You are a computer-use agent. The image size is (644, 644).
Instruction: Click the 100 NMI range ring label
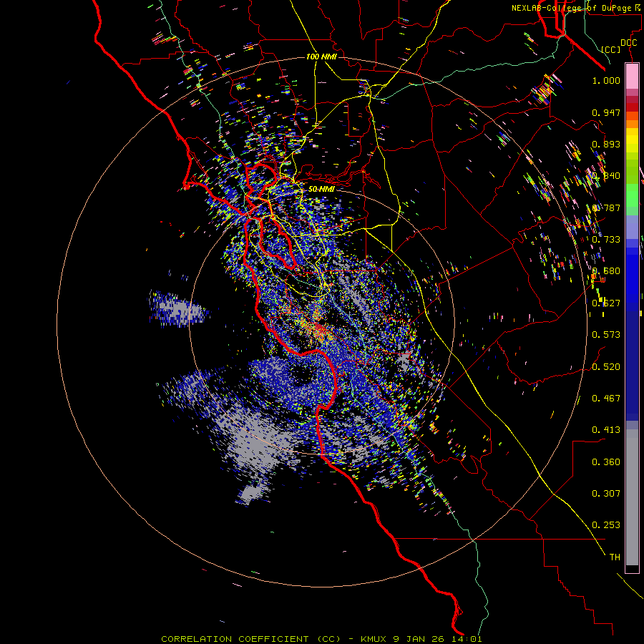(x=321, y=57)
